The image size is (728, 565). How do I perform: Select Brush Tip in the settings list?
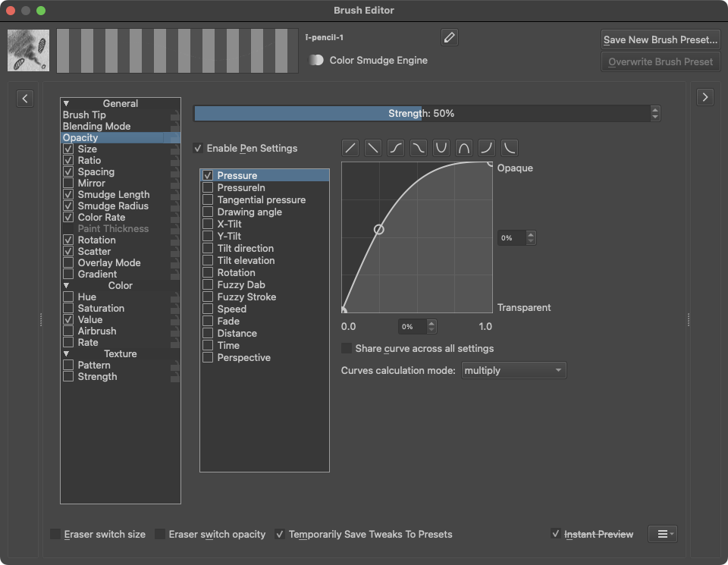[84, 115]
